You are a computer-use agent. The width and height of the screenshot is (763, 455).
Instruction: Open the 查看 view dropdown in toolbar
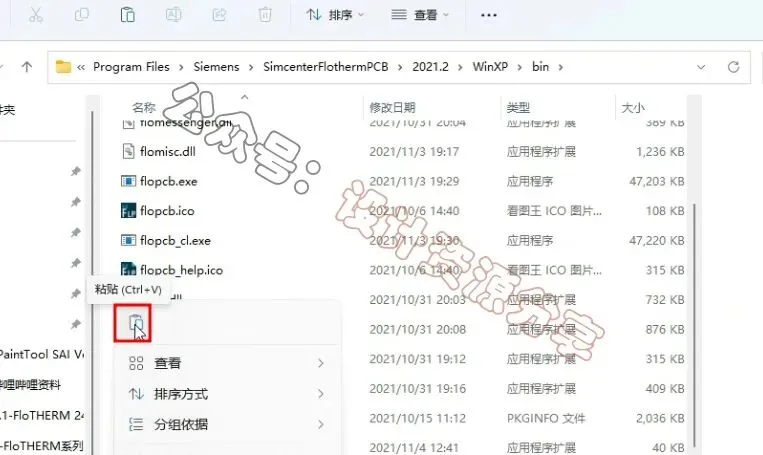420,15
